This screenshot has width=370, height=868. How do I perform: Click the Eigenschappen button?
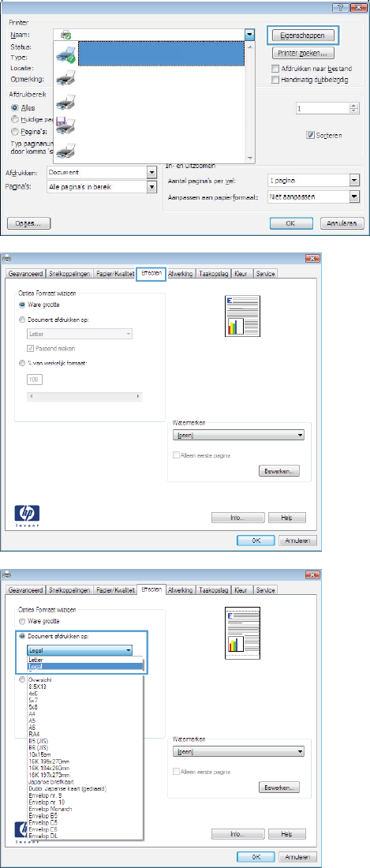coord(302,36)
